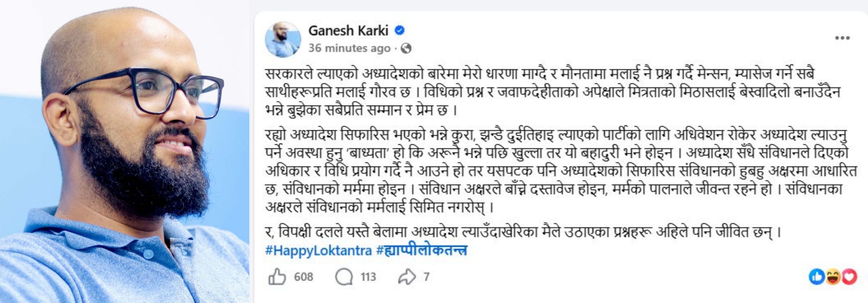The width and height of the screenshot is (868, 303).
Task: Click the "36 minutes ago" timestamp
Action: pos(349,49)
